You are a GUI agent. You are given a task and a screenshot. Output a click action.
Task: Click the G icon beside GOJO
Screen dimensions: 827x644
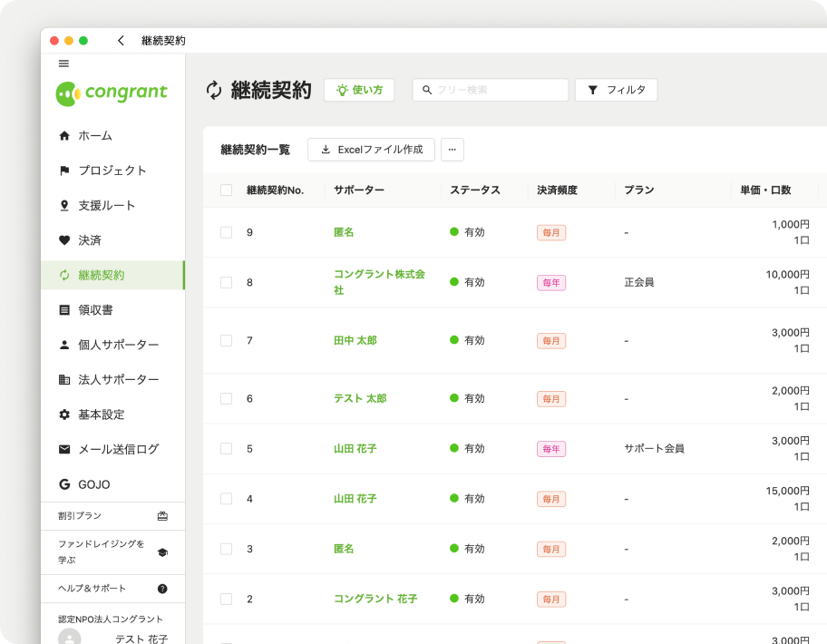pyautogui.click(x=64, y=484)
